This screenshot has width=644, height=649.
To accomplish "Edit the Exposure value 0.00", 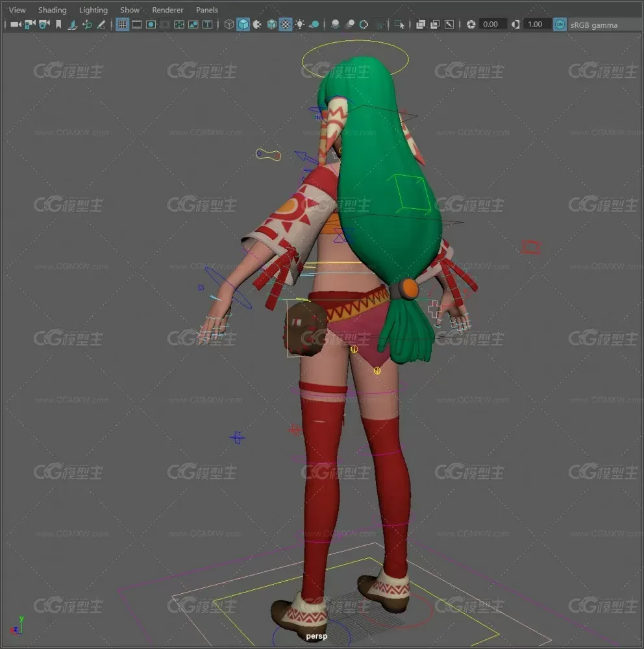I will (493, 25).
